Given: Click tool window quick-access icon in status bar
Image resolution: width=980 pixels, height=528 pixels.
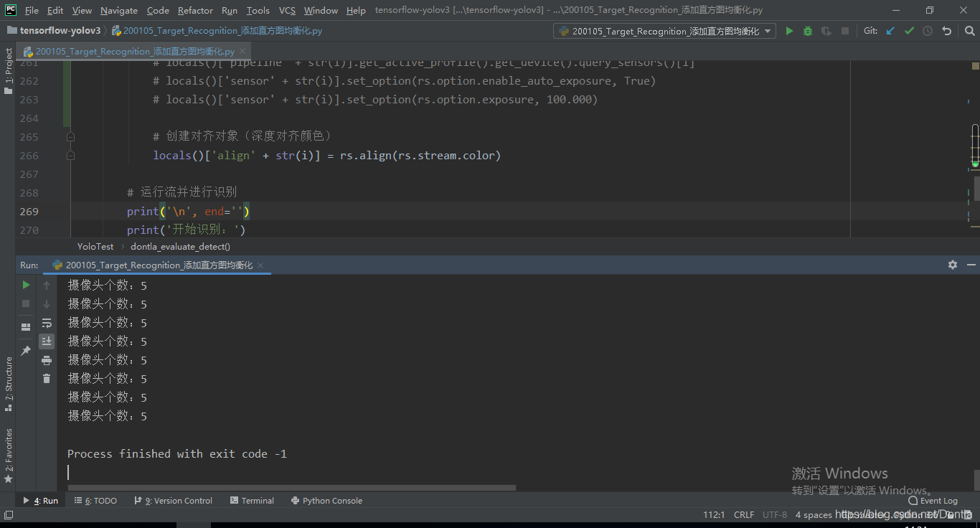Looking at the screenshot, I should point(8,514).
